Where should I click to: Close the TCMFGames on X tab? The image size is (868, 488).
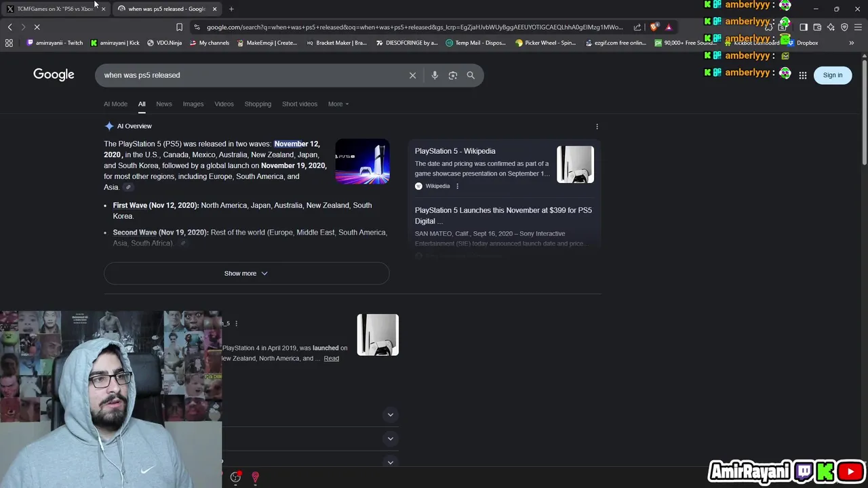pos(103,9)
